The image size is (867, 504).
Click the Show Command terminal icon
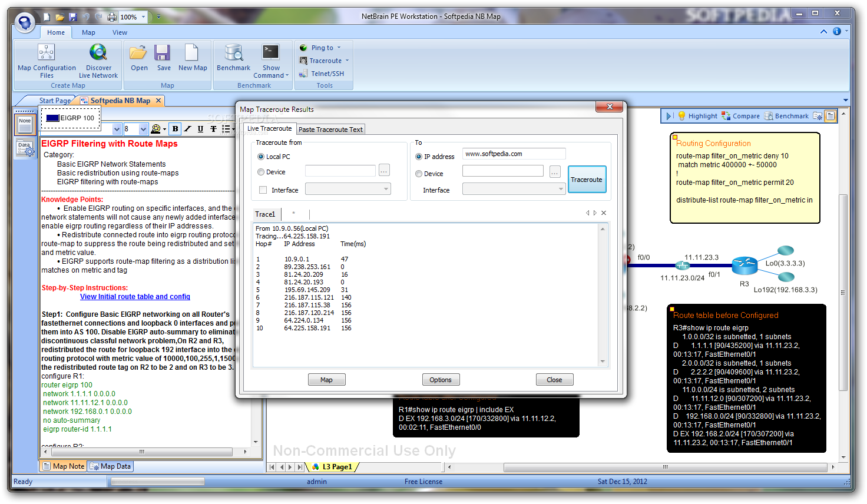[271, 53]
